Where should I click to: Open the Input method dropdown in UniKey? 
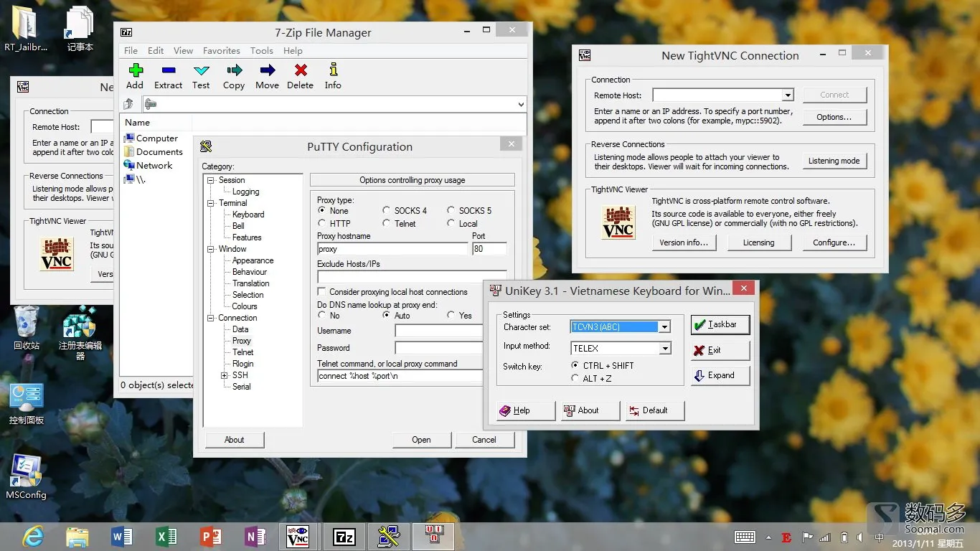coord(665,349)
